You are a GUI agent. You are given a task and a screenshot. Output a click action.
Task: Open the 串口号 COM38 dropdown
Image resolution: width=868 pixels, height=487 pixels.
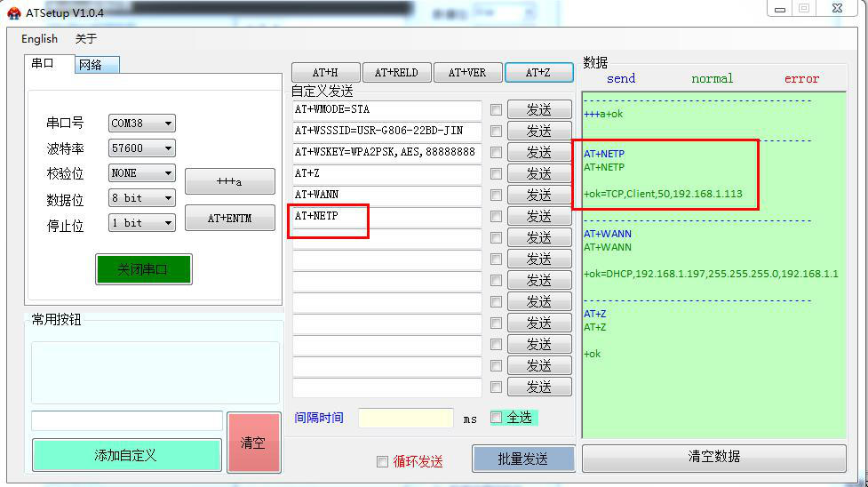pyautogui.click(x=142, y=124)
